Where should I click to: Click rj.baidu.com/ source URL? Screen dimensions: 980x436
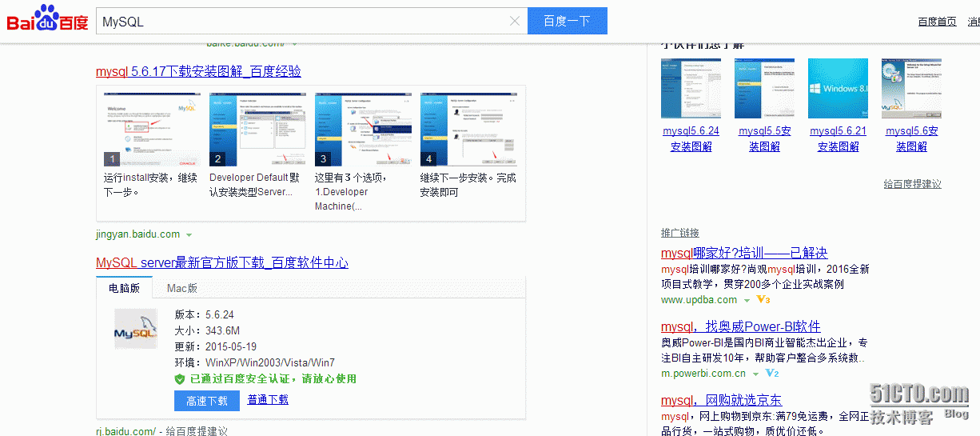click(126, 431)
